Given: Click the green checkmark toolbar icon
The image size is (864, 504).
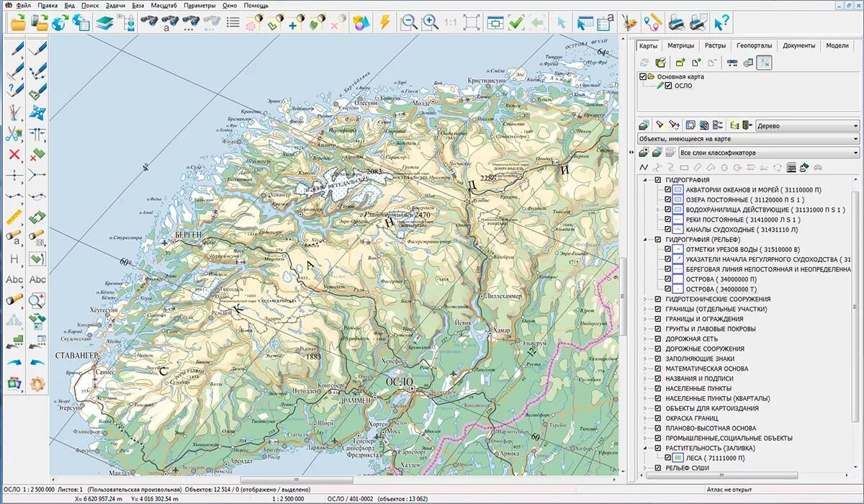Looking at the screenshot, I should coord(516,22).
